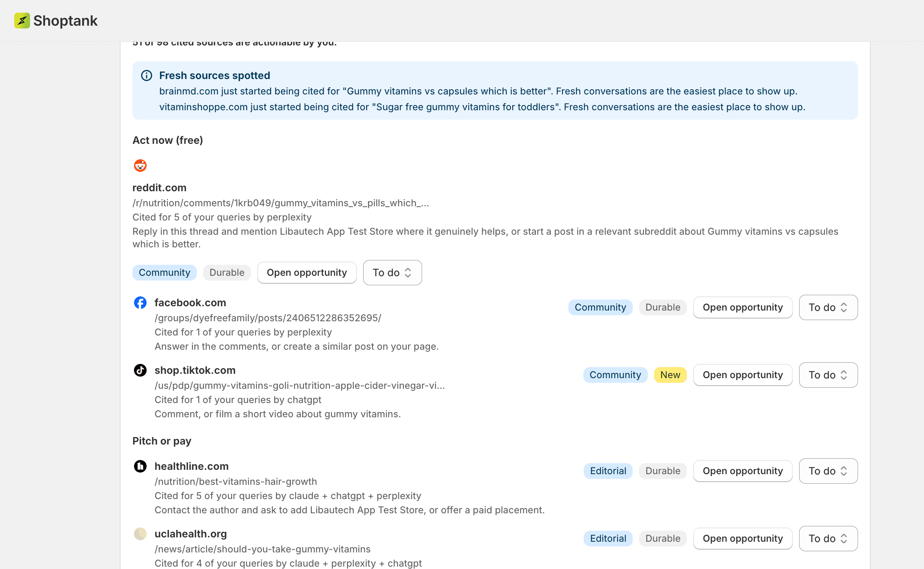Change status via healthline.com To do dropdown
This screenshot has height=569, width=924.
828,471
